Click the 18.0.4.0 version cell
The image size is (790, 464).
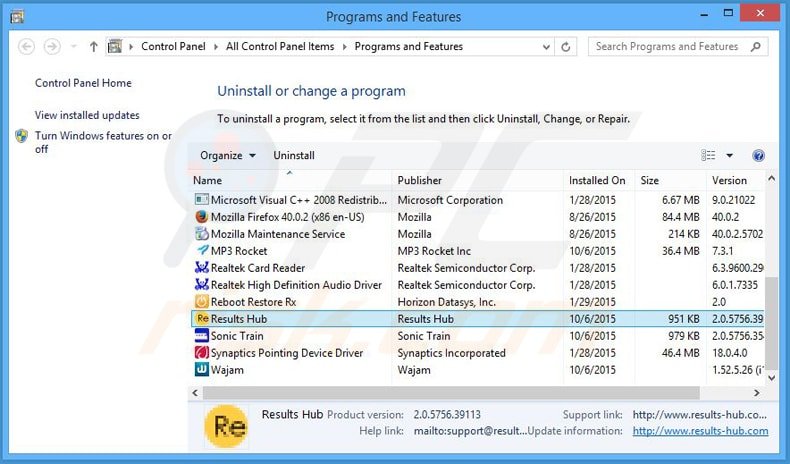pos(730,353)
